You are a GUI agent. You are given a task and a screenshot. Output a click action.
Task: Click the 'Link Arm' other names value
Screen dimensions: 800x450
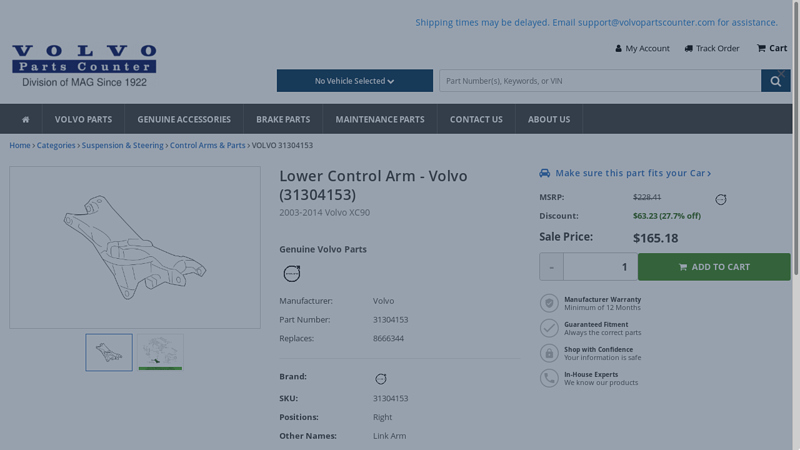(x=389, y=436)
